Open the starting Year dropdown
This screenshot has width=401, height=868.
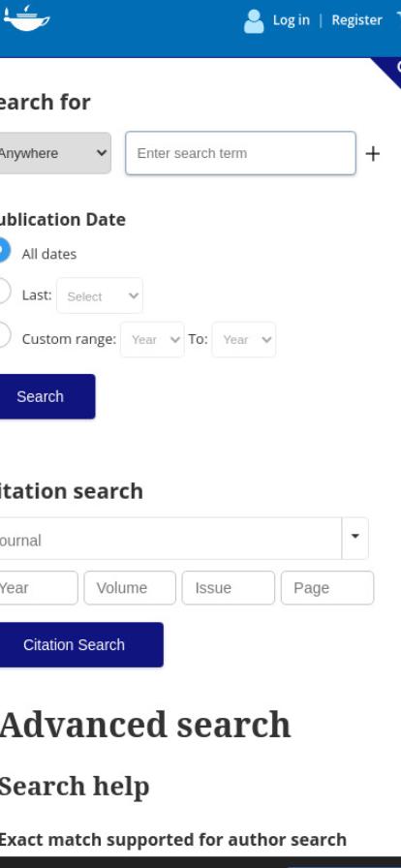click(152, 339)
